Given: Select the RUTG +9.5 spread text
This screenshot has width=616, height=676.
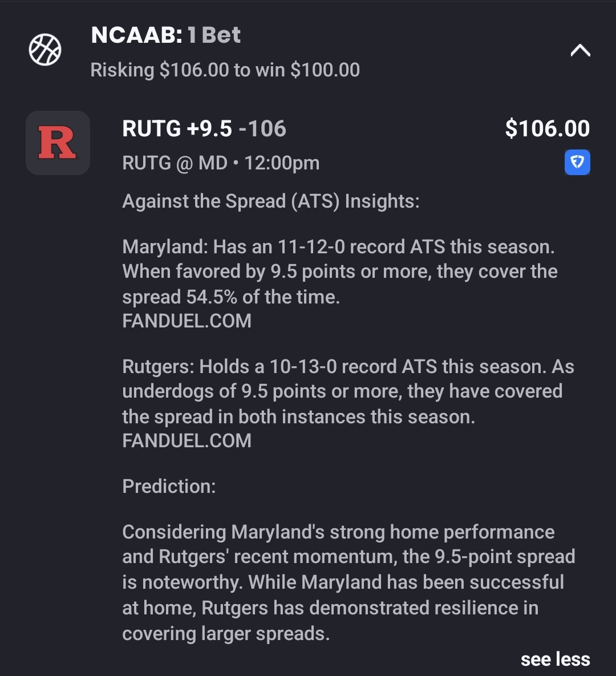Looking at the screenshot, I should click(177, 129).
